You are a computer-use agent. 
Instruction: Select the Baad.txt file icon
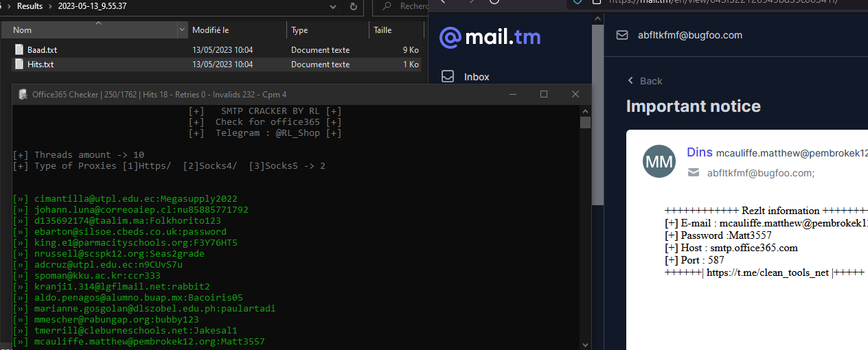[x=19, y=50]
